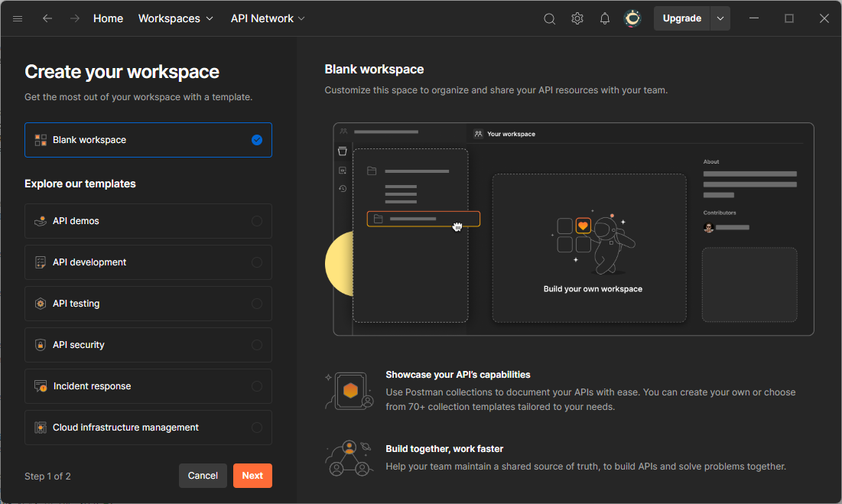Open the settings gear icon
This screenshot has width=842, height=504.
(577, 18)
